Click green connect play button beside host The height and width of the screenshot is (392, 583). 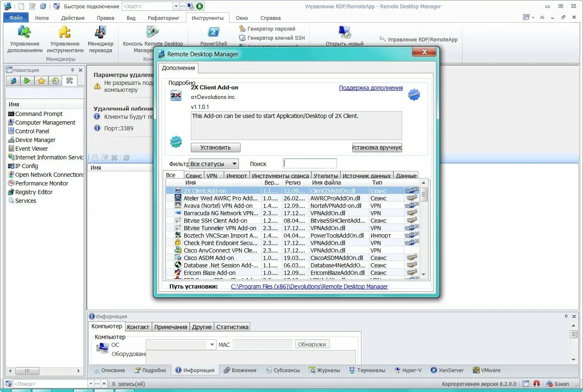click(x=200, y=6)
